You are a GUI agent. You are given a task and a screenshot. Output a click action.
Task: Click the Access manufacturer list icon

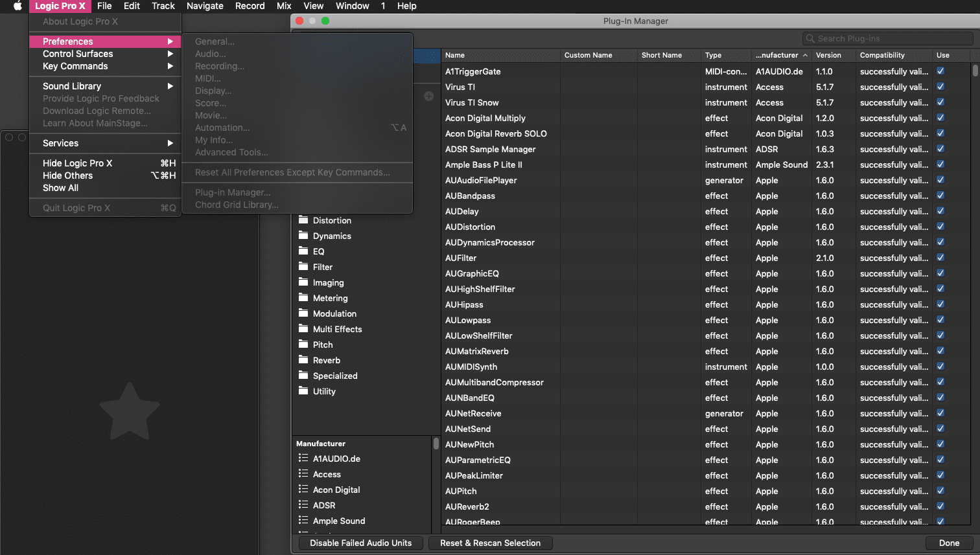pyautogui.click(x=303, y=474)
